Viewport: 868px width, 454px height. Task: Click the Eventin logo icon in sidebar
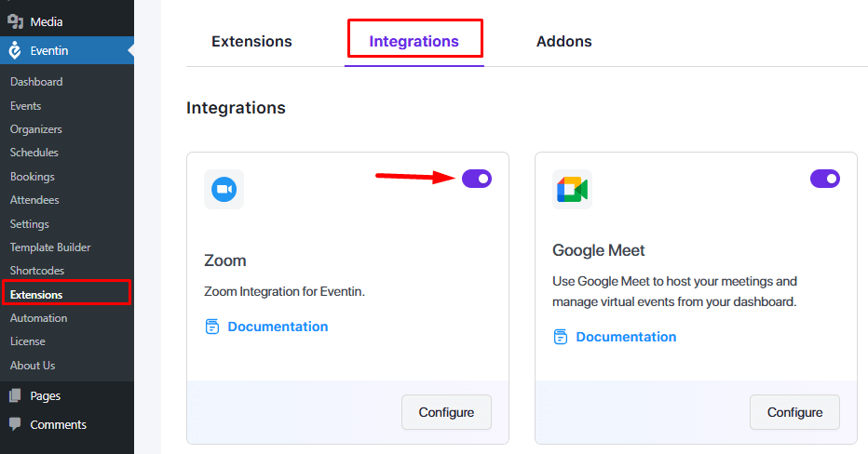pos(15,51)
